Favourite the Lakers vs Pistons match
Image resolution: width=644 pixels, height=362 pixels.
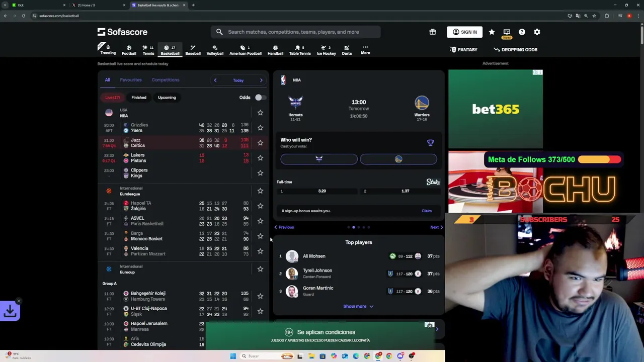coord(260,158)
